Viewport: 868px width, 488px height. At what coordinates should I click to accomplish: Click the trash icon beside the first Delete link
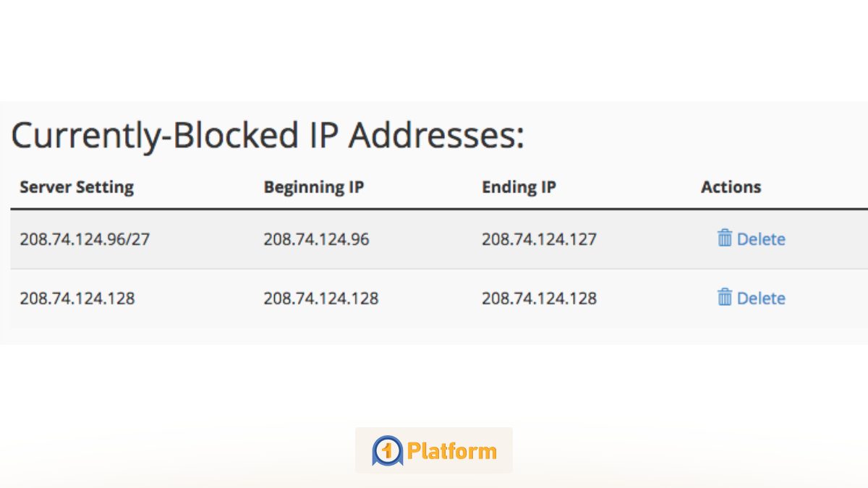pos(725,239)
